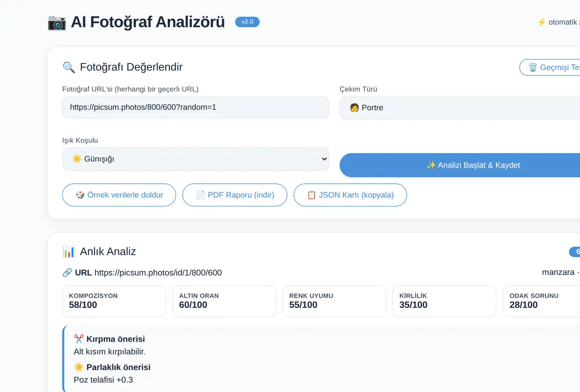This screenshot has height=392, width=580.
Task: Click the ALTIN ORAN 60/100 card
Action: tap(224, 301)
